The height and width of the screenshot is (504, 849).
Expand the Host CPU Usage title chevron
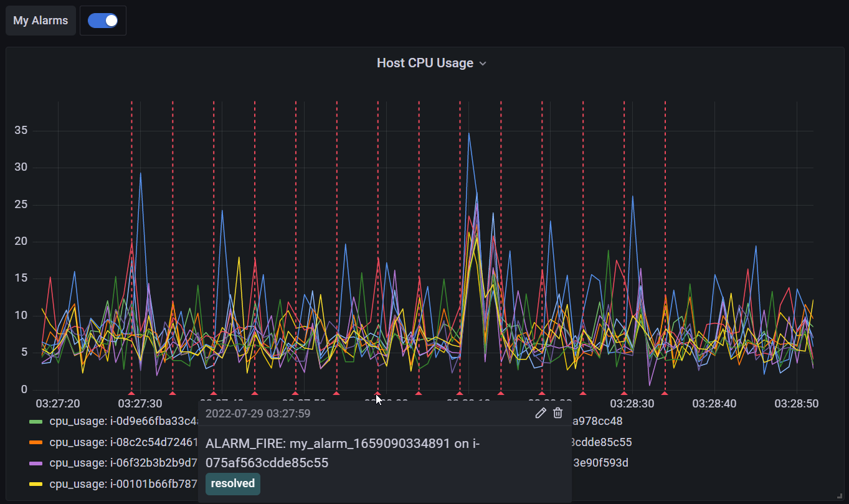tap(483, 64)
